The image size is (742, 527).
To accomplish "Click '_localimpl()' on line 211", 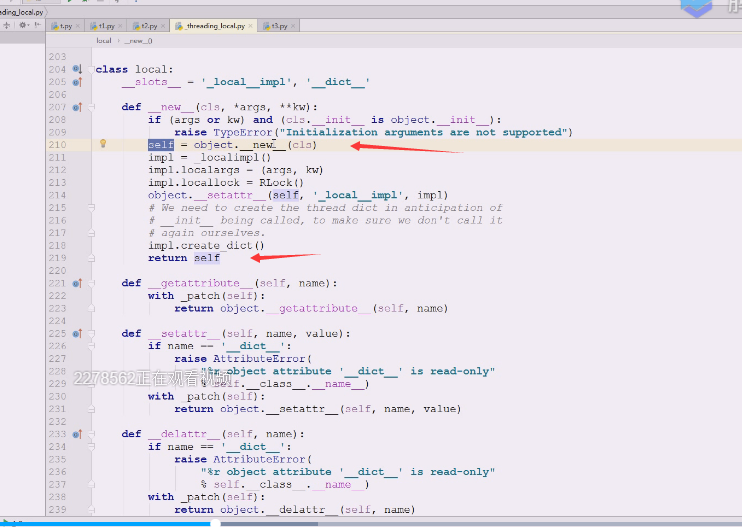I will pos(233,158).
